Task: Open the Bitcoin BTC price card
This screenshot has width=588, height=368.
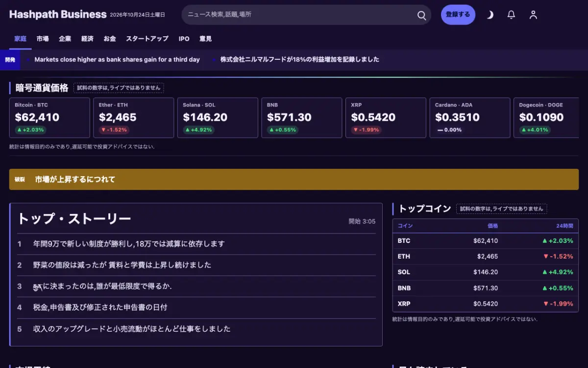Action: [49, 118]
